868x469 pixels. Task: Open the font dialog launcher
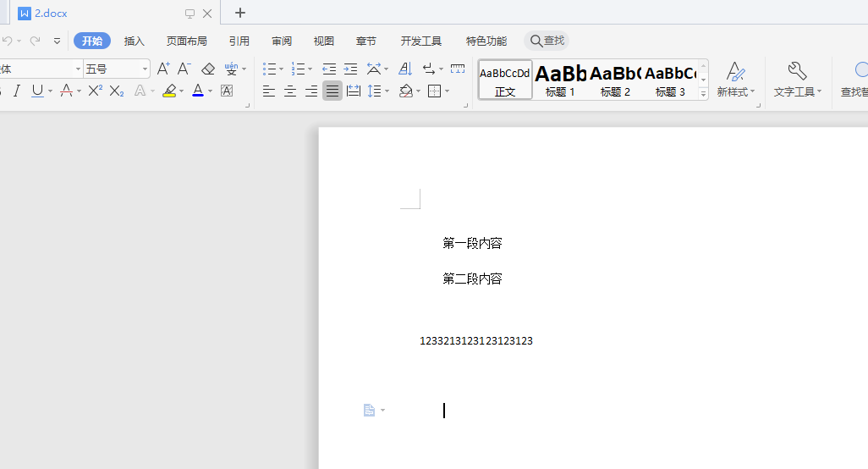coord(247,105)
